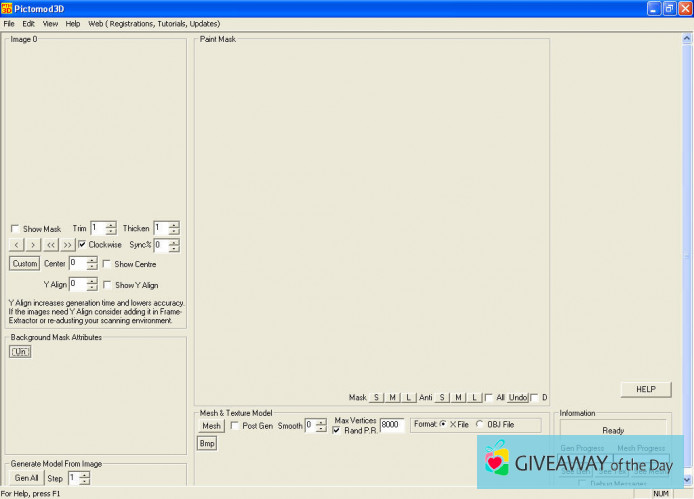Increase the Smooth value using up arrow
The width and height of the screenshot is (694, 499).
click(321, 421)
